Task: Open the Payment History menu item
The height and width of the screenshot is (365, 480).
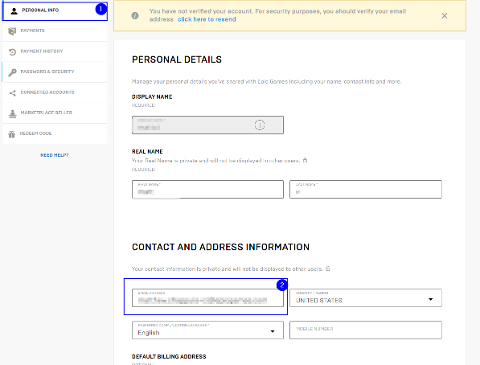Action: pos(54,52)
